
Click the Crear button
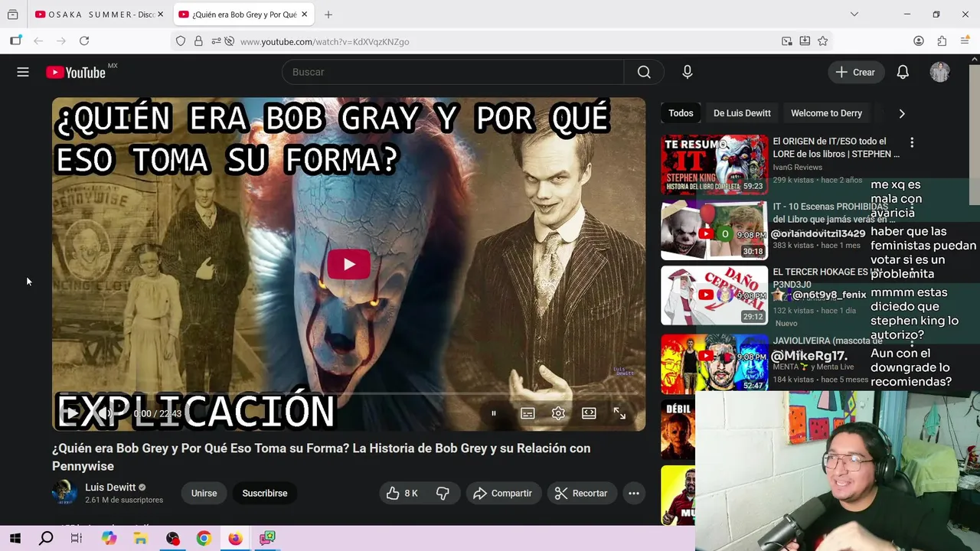point(856,72)
